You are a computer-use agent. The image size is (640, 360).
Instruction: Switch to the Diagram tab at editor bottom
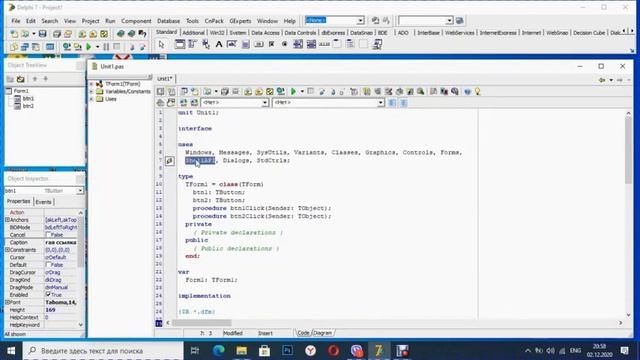click(x=322, y=333)
